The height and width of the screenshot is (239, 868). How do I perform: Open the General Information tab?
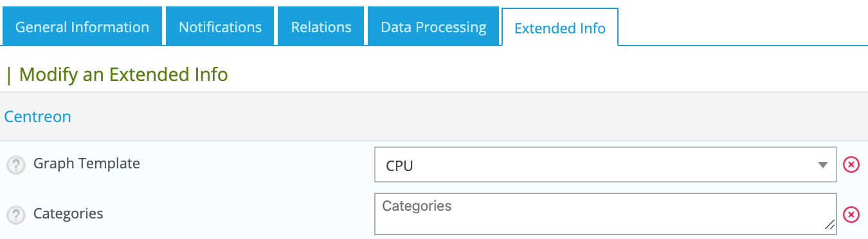coord(82,27)
